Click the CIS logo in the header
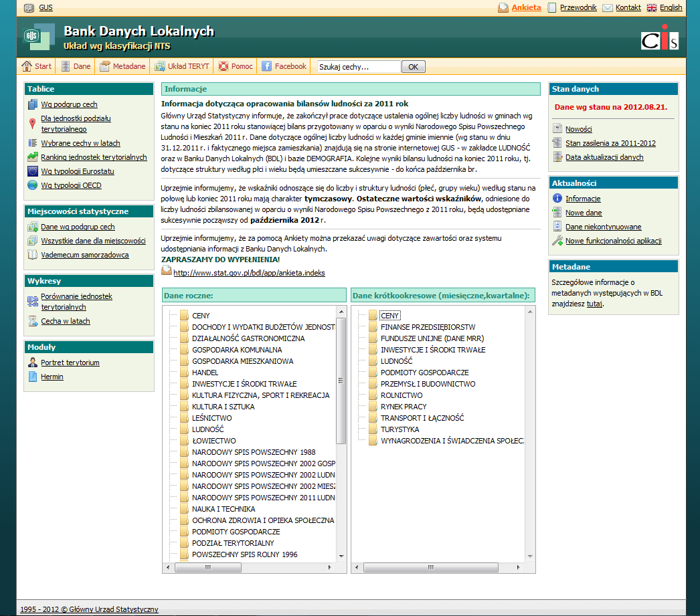 coord(660,37)
